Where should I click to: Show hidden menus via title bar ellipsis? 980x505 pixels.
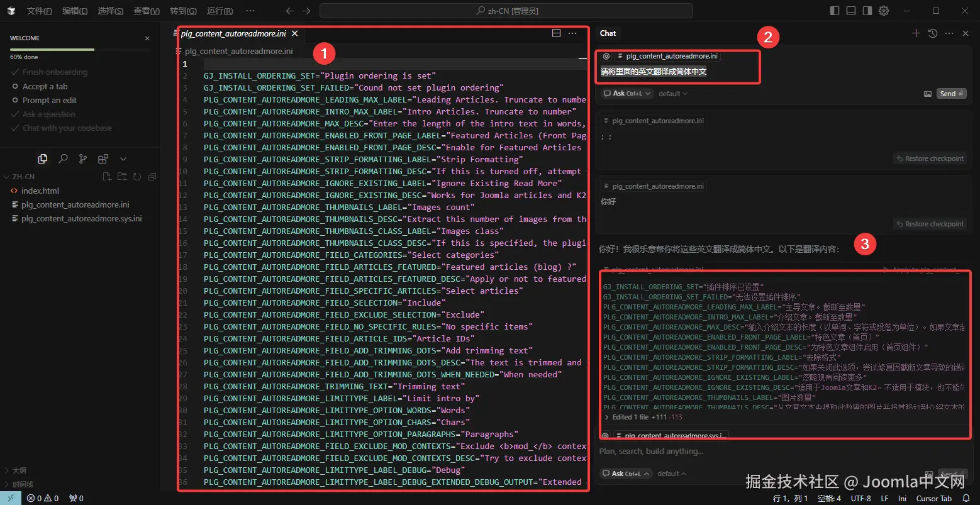tap(250, 11)
